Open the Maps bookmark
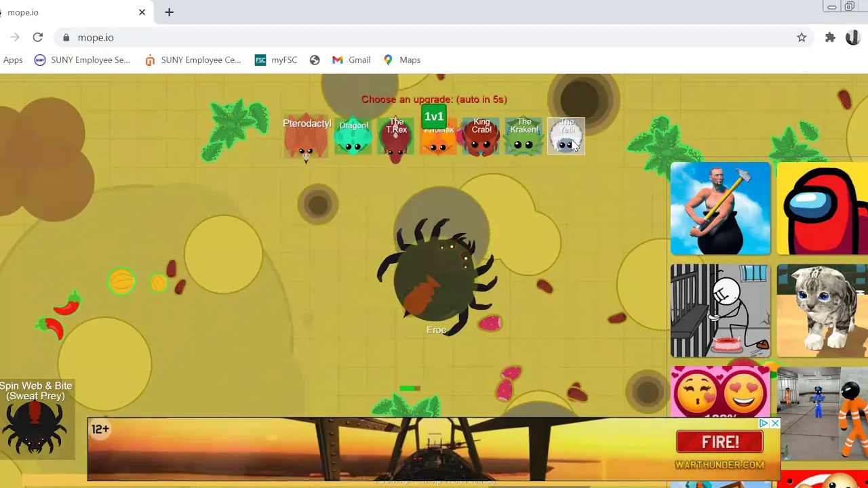Image resolution: width=868 pixels, height=488 pixels. (402, 60)
